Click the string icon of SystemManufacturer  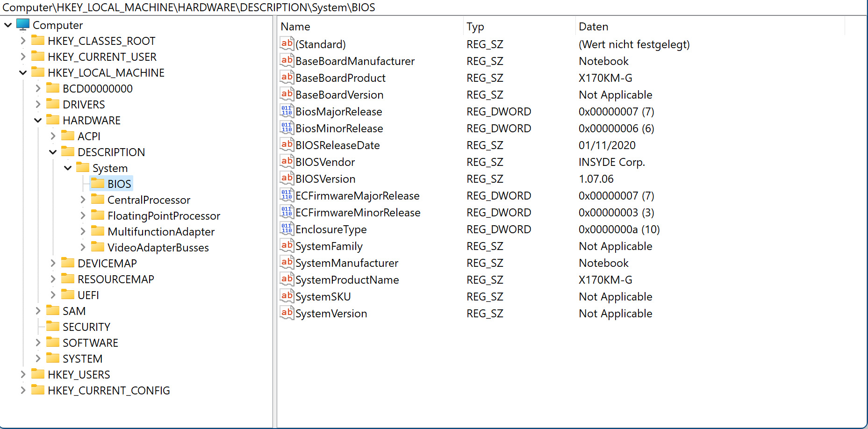pyautogui.click(x=287, y=263)
